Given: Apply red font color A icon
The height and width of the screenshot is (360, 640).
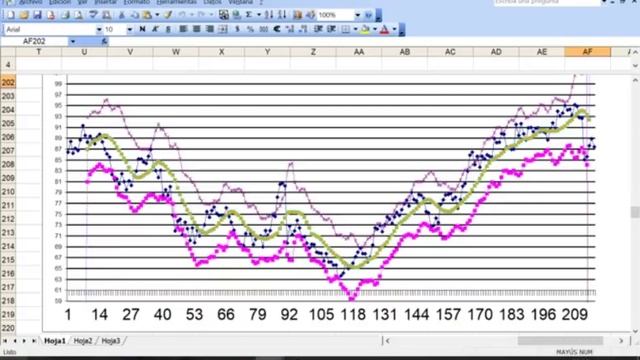Looking at the screenshot, I should pyautogui.click(x=384, y=29).
